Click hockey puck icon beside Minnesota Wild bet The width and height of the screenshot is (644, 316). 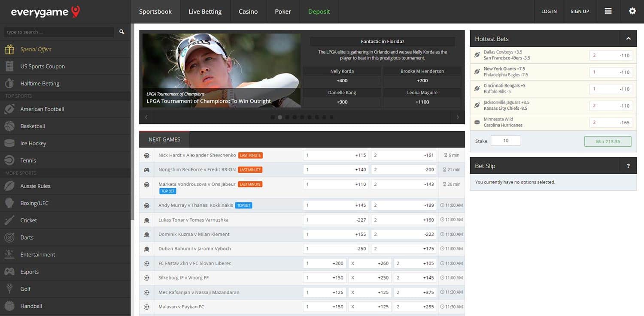click(x=477, y=122)
